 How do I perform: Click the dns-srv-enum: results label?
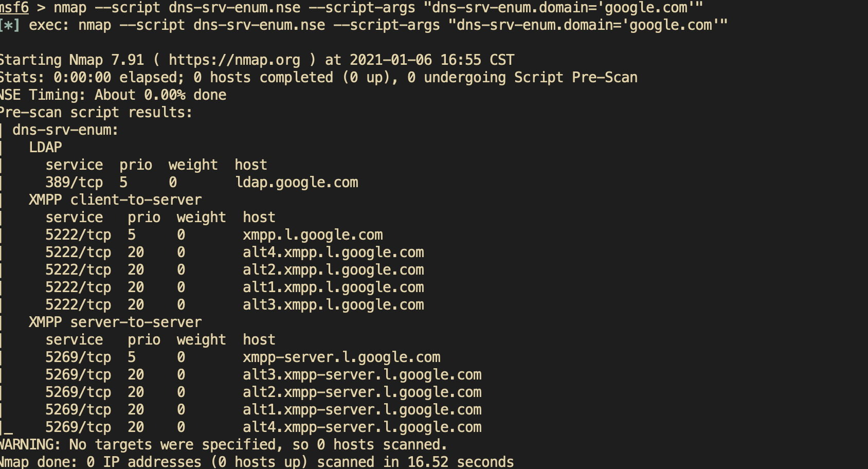click(x=65, y=130)
